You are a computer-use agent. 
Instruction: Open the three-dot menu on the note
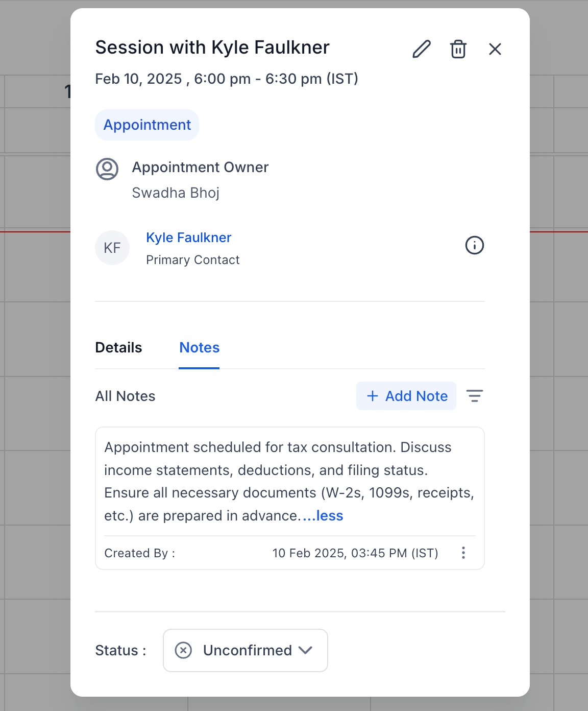click(463, 553)
